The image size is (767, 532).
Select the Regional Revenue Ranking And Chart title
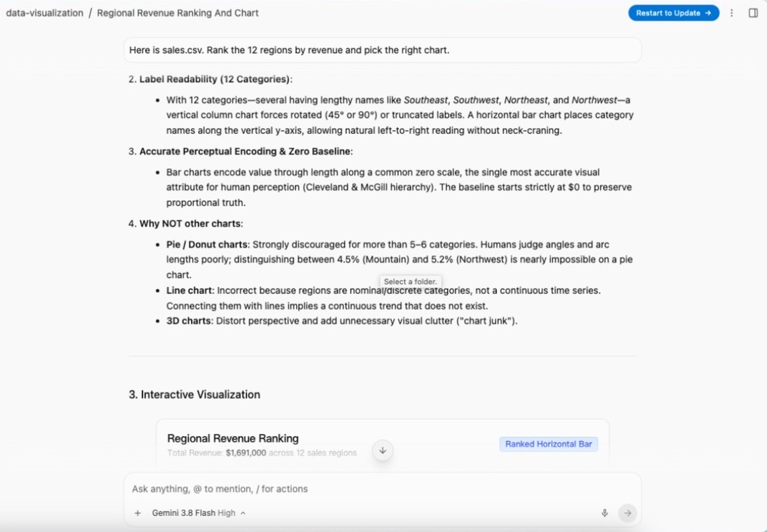[178, 13]
